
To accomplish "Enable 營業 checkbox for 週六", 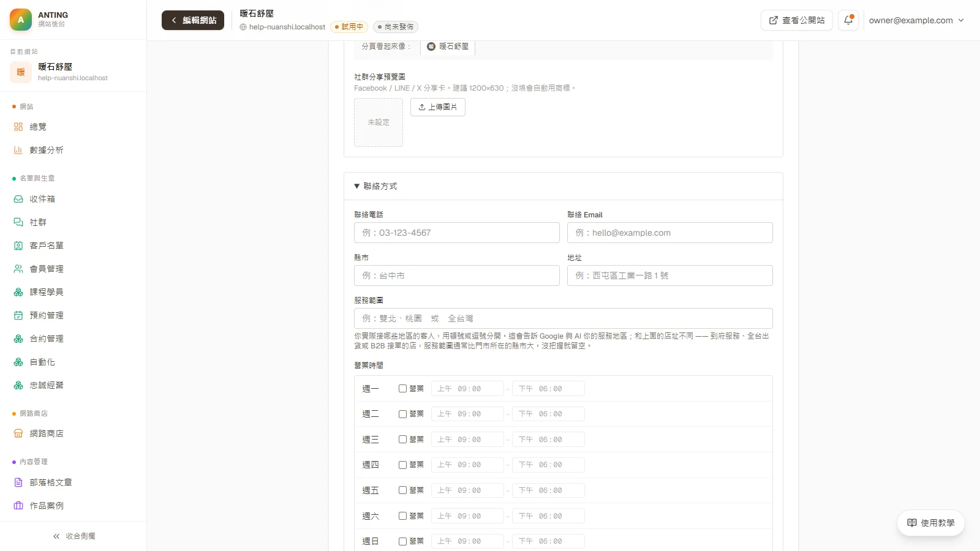I will 402,516.
